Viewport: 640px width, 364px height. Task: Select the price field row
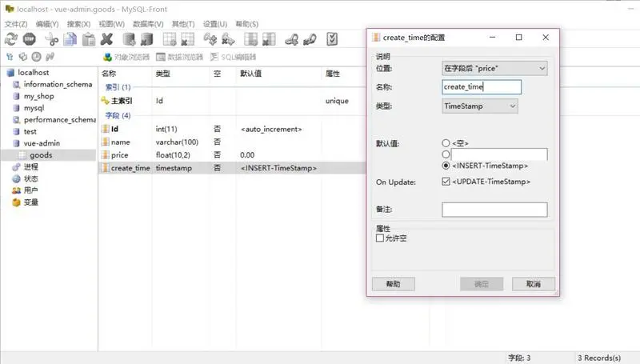232,155
